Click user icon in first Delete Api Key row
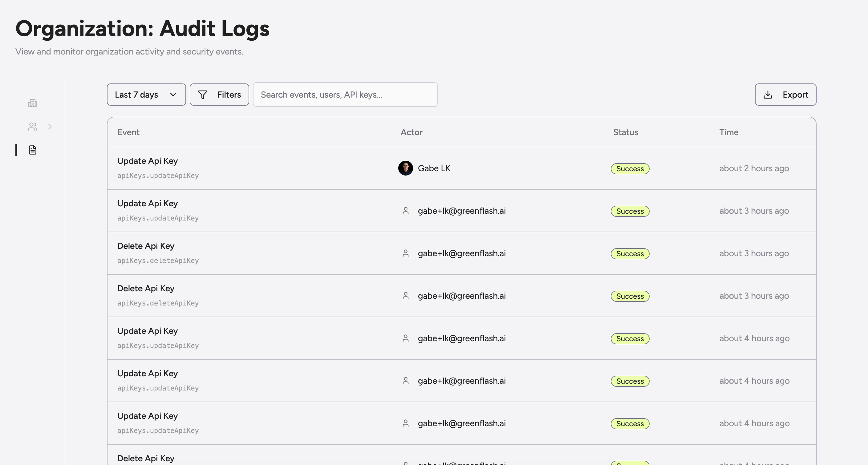868x465 pixels. coord(406,253)
